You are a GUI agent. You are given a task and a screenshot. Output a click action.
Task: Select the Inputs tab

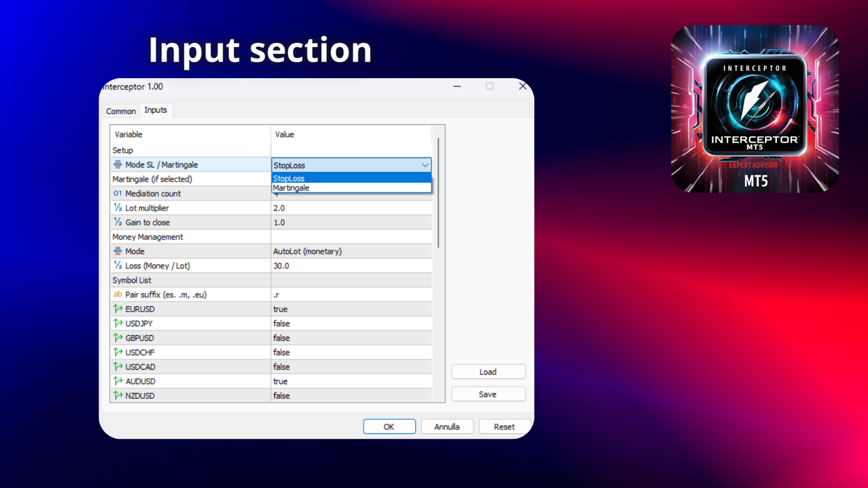point(156,110)
